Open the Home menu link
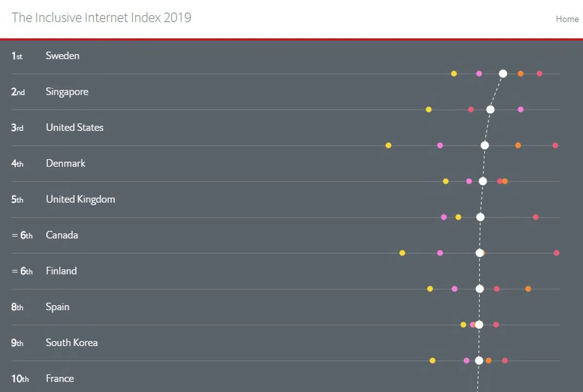This screenshot has width=583, height=392. (567, 19)
